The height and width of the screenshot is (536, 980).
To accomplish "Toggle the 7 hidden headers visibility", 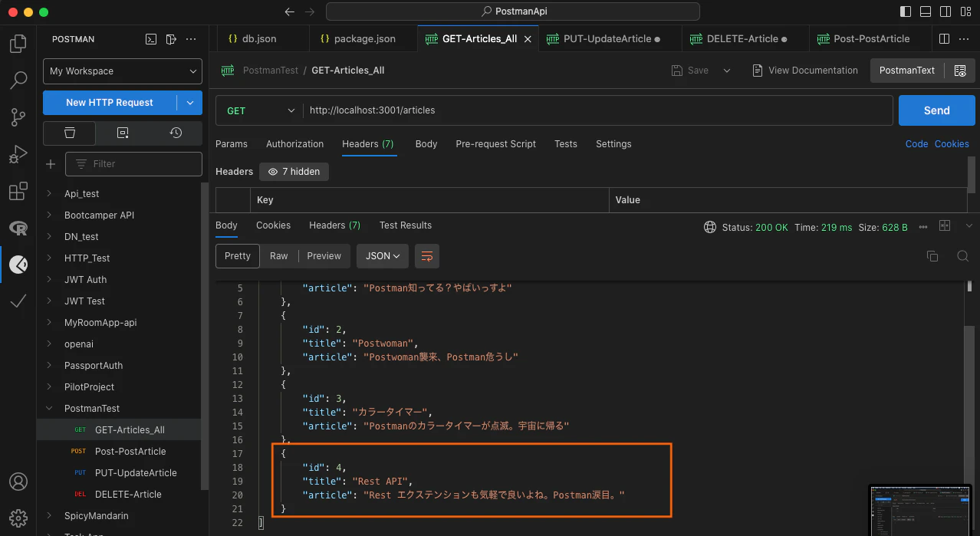I will [294, 172].
